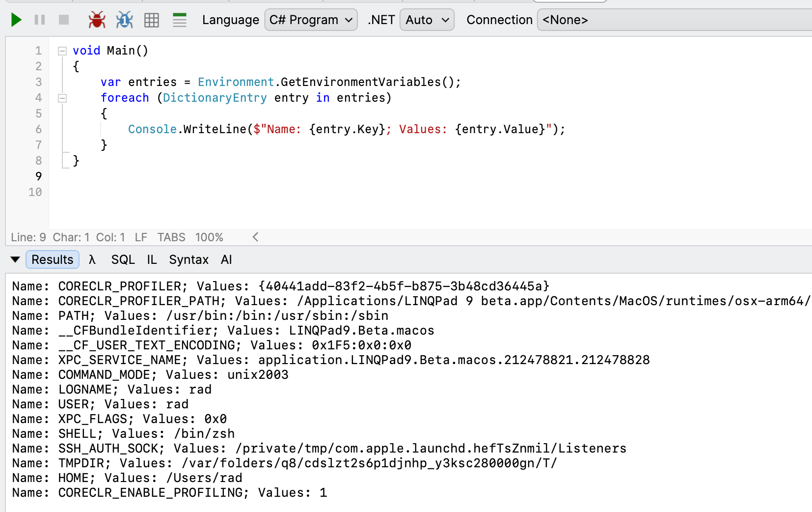Collapse results panel with black triangle
Screen dimensions: 812x512
point(15,259)
